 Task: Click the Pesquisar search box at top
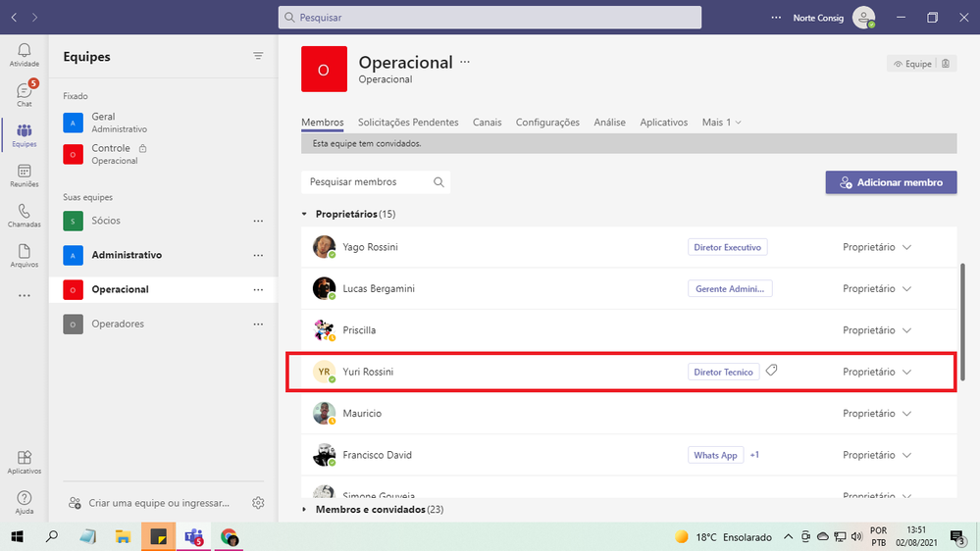point(490,18)
